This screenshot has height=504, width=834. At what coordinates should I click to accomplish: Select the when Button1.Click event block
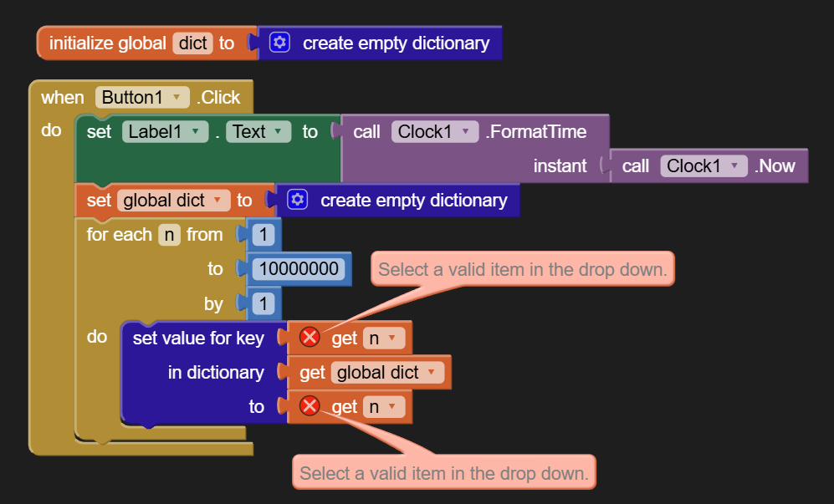(x=141, y=97)
